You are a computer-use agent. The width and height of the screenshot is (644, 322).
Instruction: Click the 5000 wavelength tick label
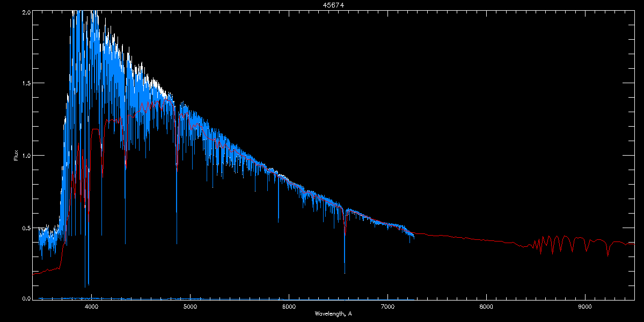click(x=190, y=306)
